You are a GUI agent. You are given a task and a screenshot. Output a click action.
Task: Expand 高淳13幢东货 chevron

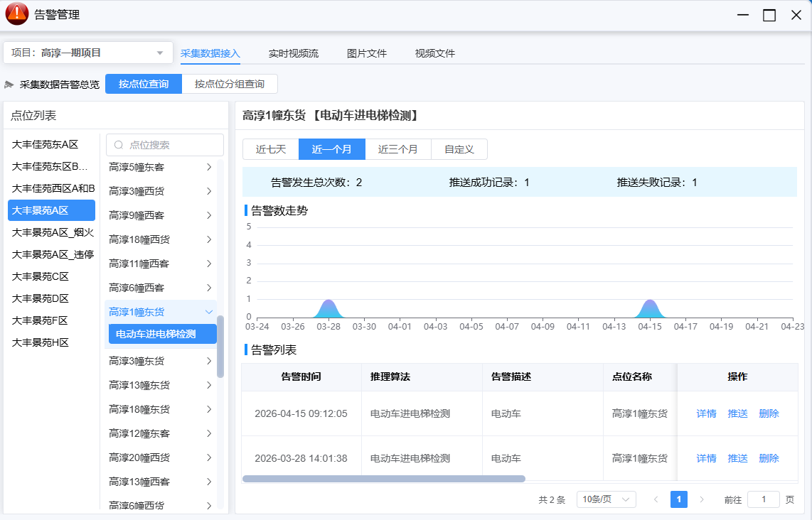pyautogui.click(x=209, y=385)
